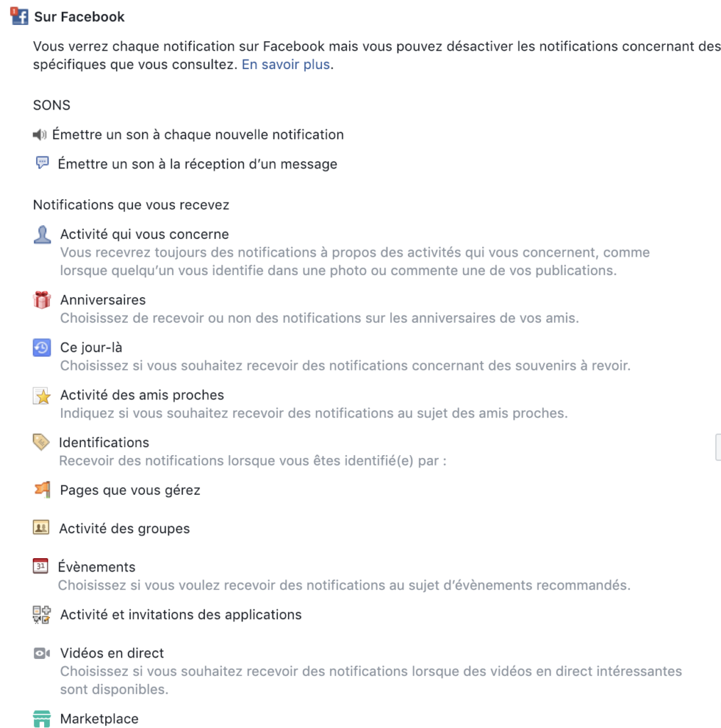Click the star Activité des amis proches icon

click(42, 395)
